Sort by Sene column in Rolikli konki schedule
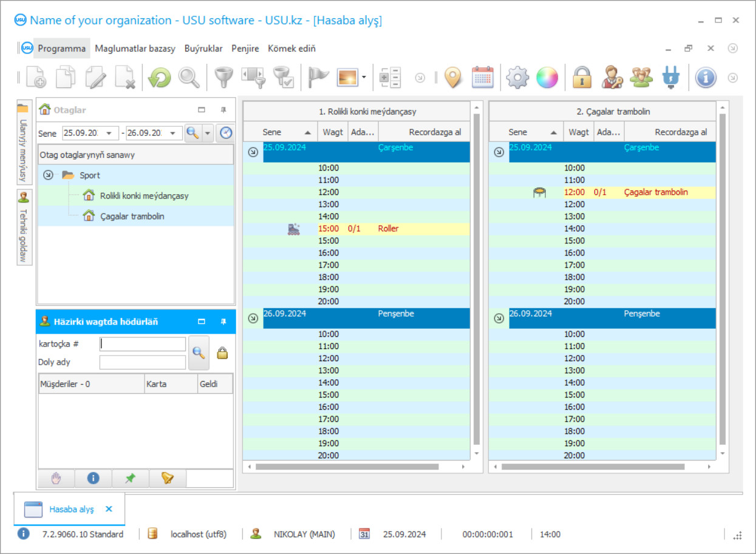The height and width of the screenshot is (554, 756). 280,132
